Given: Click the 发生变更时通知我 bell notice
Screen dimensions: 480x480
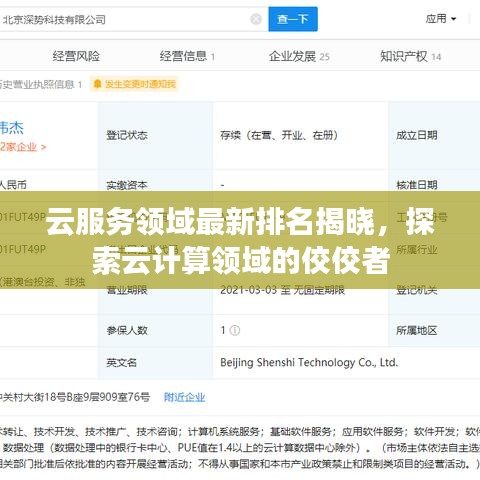Looking at the screenshot, I should [x=134, y=84].
